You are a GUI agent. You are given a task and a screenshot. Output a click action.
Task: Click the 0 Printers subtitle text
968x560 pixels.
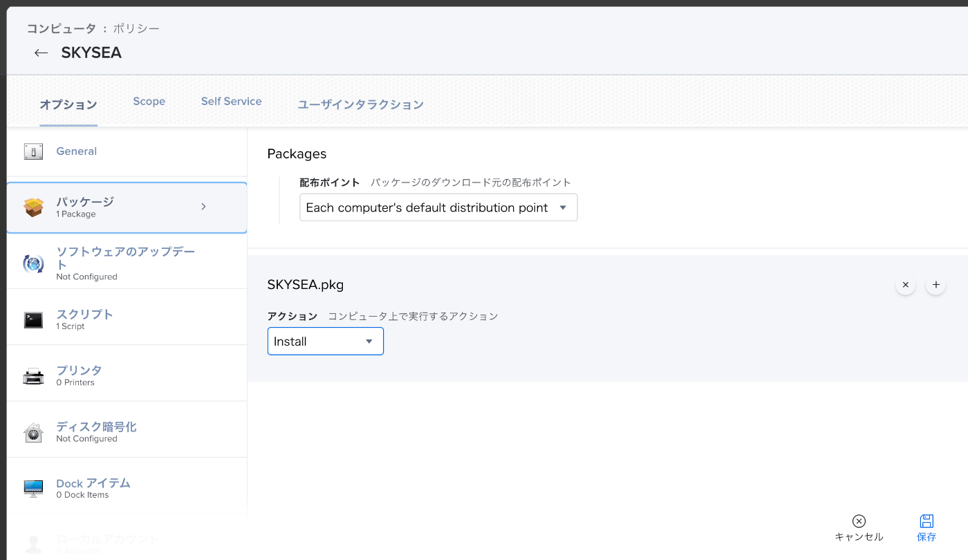[75, 382]
